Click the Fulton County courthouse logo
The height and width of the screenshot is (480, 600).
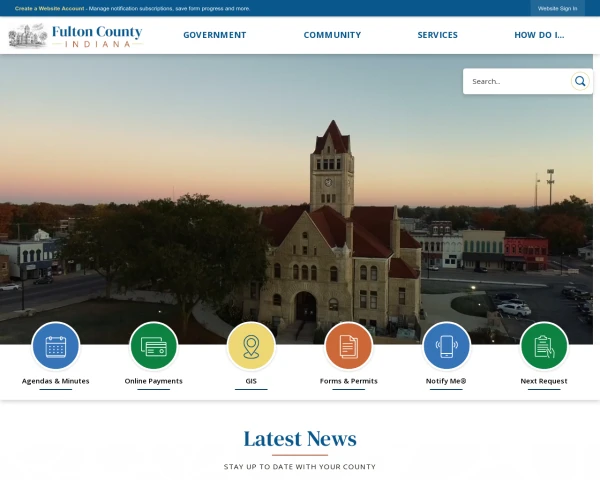click(28, 36)
